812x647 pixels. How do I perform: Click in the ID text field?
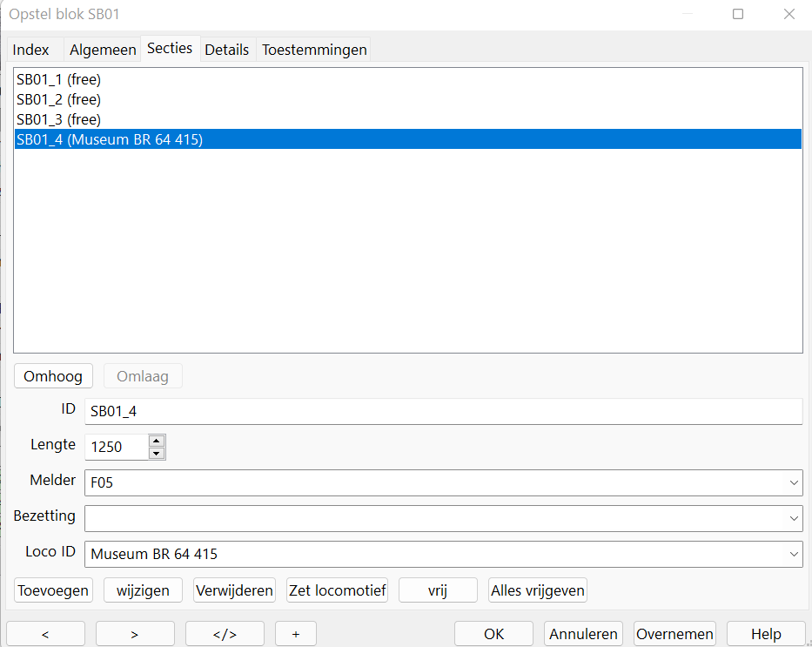coord(442,412)
